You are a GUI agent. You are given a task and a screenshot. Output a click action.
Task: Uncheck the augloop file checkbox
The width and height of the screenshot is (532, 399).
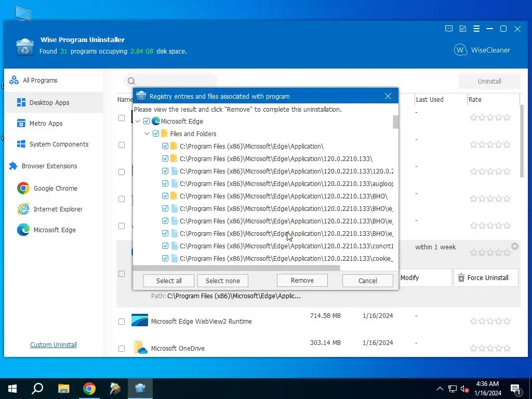pyautogui.click(x=165, y=183)
